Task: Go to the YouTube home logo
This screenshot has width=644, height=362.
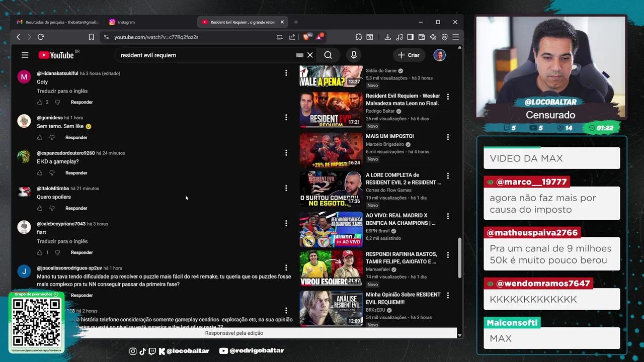Action: (56, 55)
